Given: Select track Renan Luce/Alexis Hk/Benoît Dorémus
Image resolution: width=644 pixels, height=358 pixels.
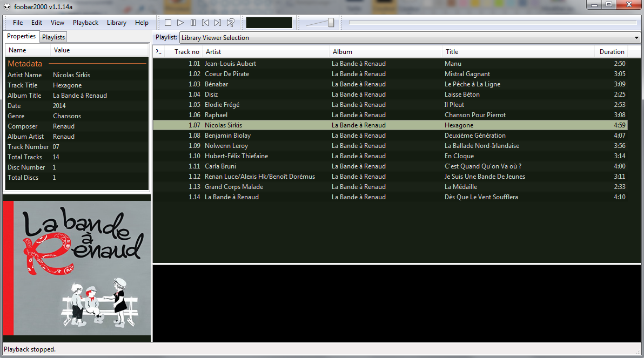Looking at the screenshot, I should point(390,177).
